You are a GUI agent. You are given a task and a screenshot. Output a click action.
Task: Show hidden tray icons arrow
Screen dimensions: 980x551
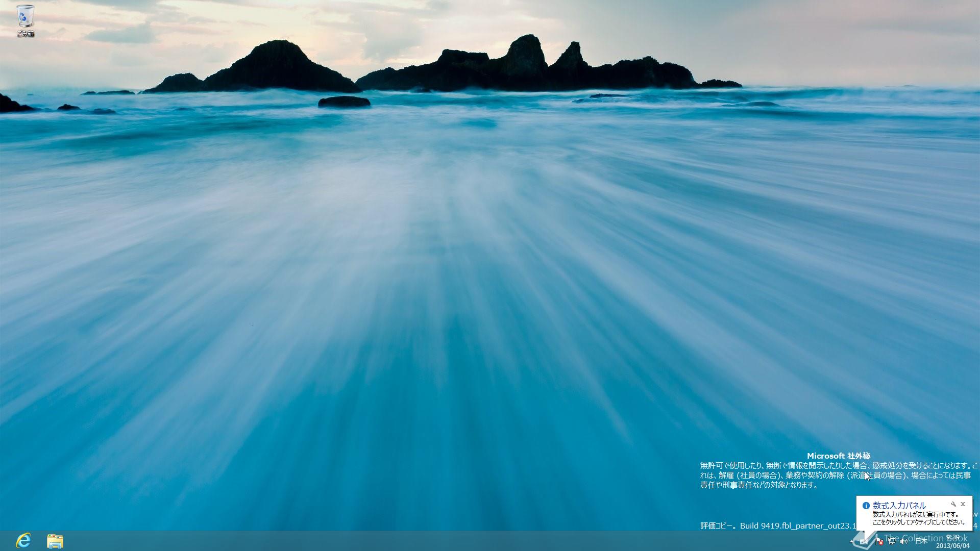[851, 541]
